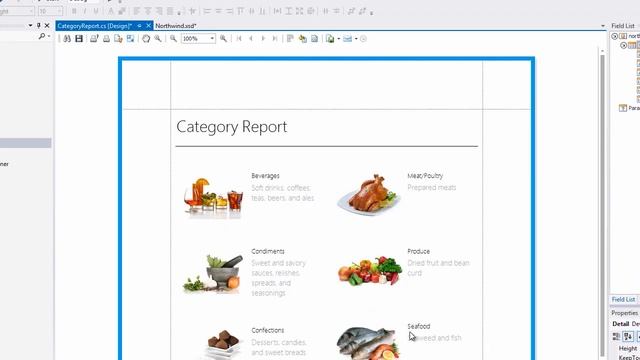
Task: Open Print dialog with the first printer icon
Action: coord(94,39)
